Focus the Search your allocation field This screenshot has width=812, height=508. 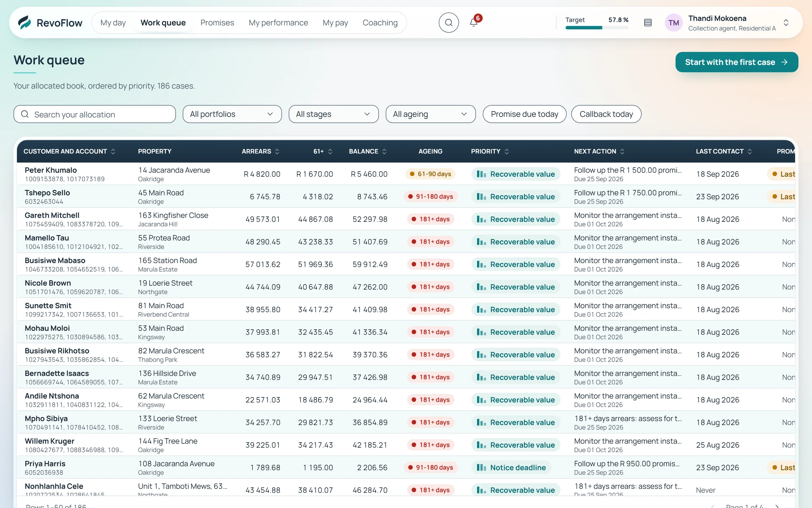tap(95, 114)
